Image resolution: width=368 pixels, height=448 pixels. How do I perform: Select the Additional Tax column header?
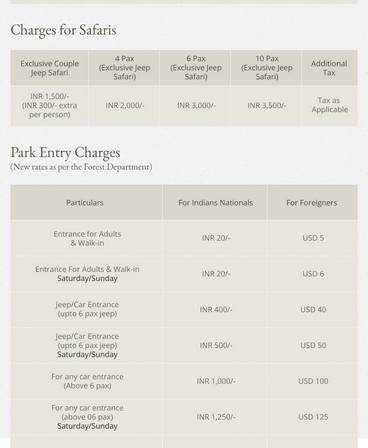coord(329,68)
